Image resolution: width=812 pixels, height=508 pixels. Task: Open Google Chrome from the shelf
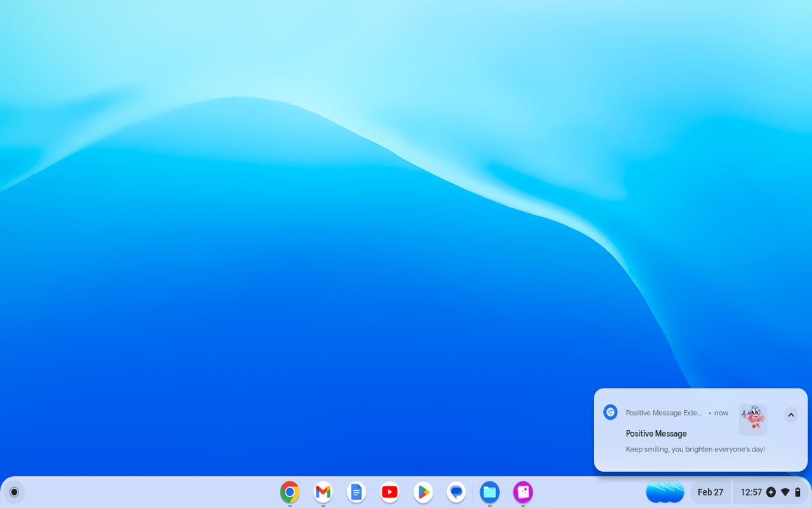point(289,491)
